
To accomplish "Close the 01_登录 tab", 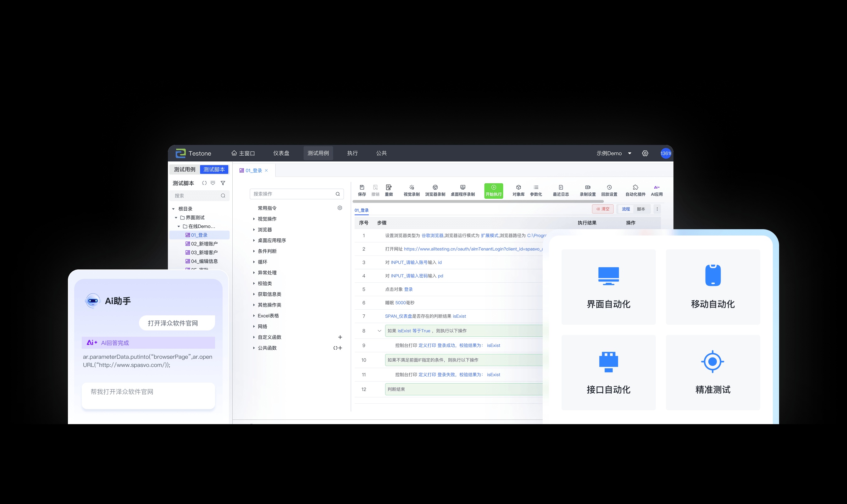I will point(266,170).
